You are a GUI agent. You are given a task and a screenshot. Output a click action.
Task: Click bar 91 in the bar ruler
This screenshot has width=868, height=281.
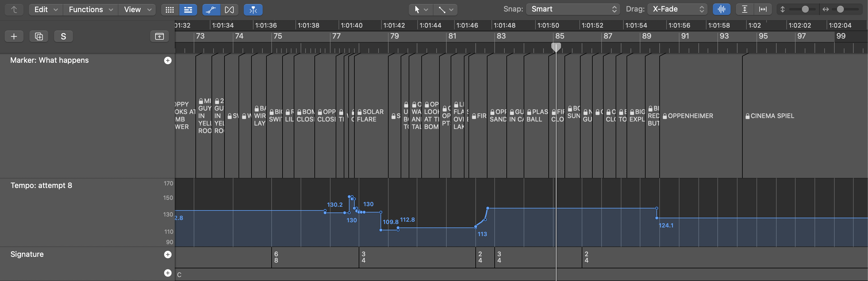pyautogui.click(x=685, y=36)
